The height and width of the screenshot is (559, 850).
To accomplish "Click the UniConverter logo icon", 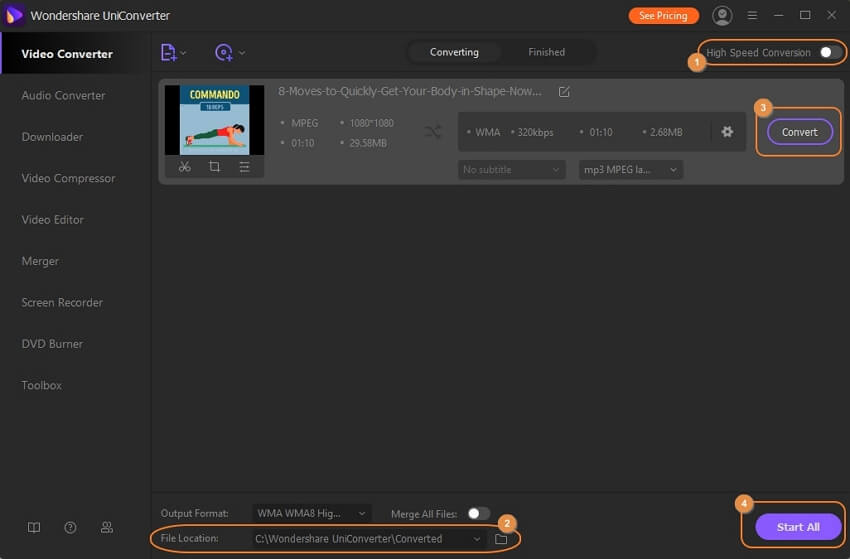I will click(14, 15).
